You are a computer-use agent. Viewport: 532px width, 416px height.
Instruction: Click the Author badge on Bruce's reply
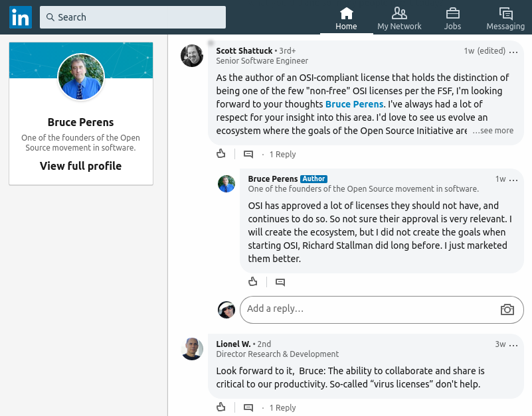314,178
